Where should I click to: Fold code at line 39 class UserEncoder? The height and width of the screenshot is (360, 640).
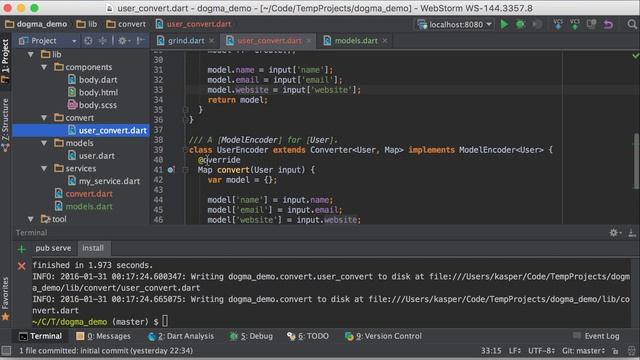tap(185, 150)
